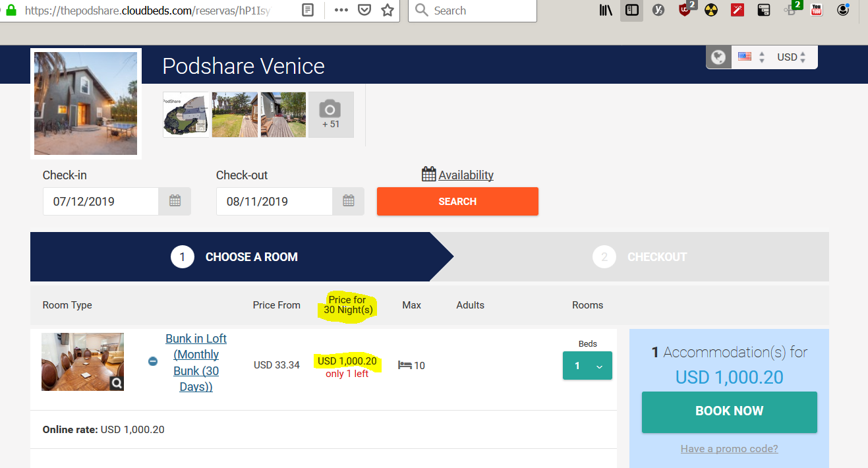The height and width of the screenshot is (468, 868).
Task: Edit the check-in date field
Action: tap(101, 201)
